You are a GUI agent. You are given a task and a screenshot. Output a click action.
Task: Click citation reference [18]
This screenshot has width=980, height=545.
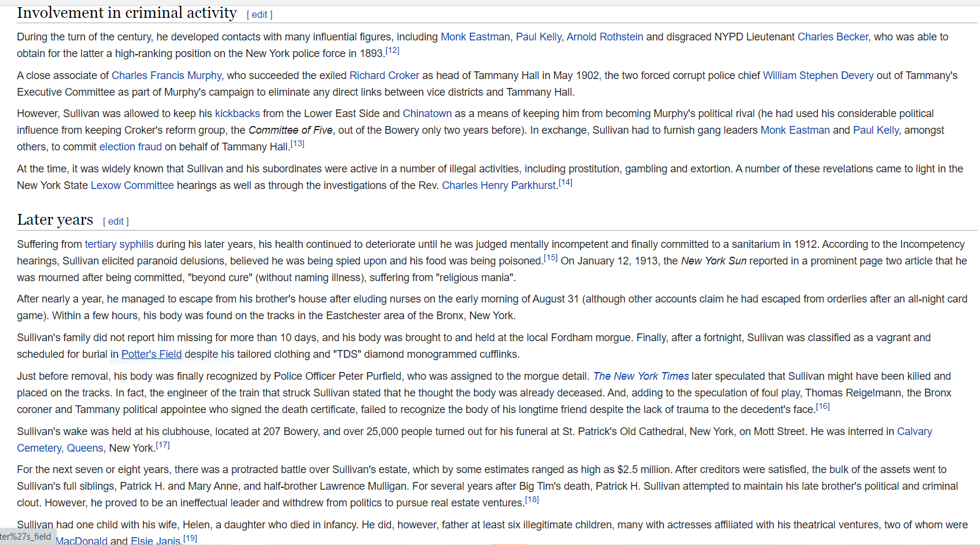pos(532,500)
